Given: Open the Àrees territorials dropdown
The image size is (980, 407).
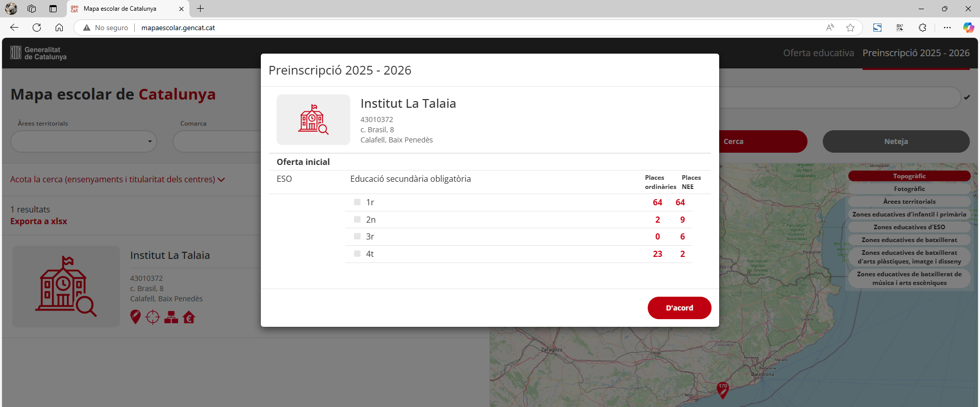Looking at the screenshot, I should [x=84, y=141].
